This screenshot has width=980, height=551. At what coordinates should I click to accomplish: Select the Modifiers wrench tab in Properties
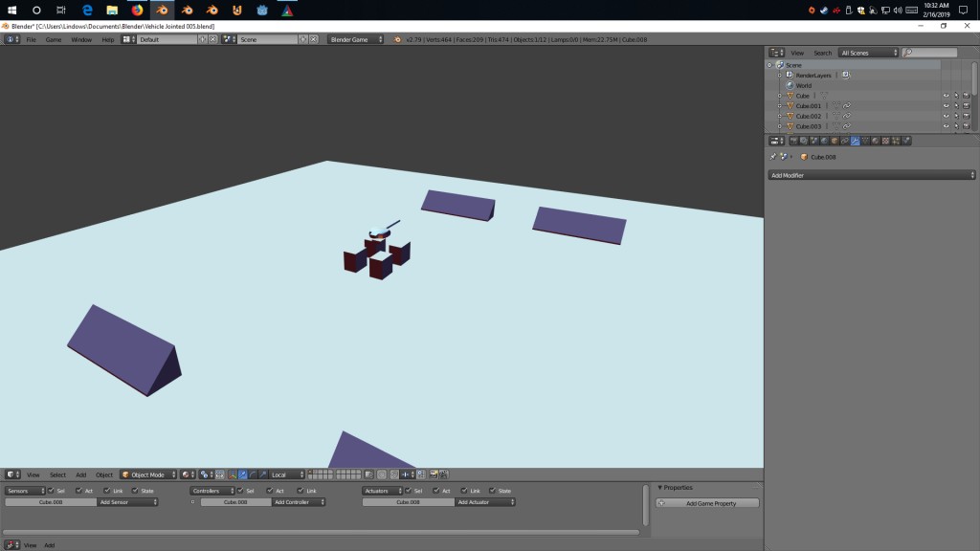(x=855, y=141)
